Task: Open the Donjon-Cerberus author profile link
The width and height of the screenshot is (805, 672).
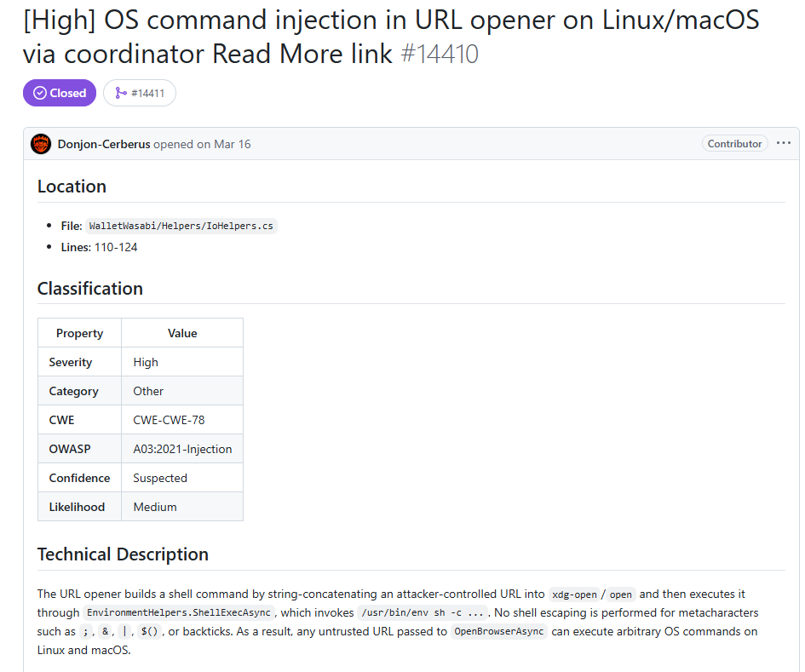Action: [104, 144]
